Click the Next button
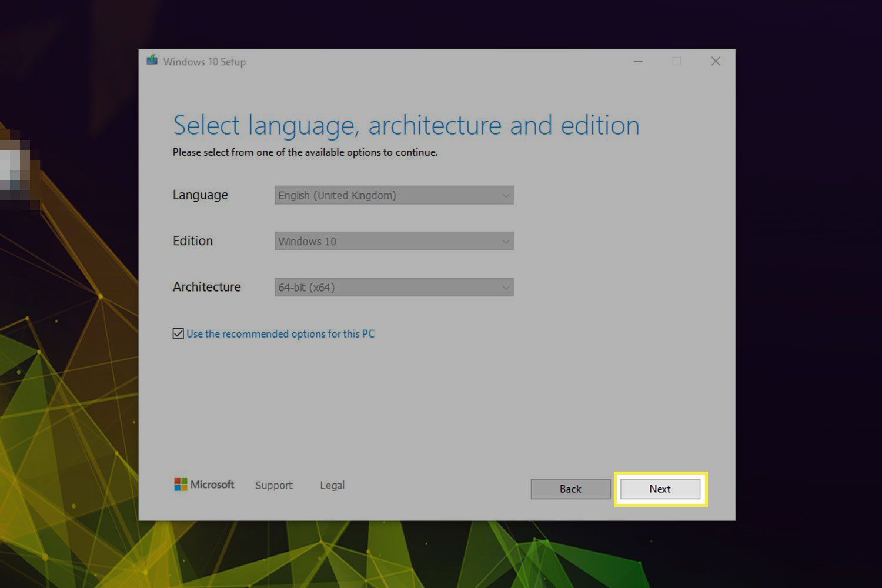The width and height of the screenshot is (882, 588). click(660, 489)
